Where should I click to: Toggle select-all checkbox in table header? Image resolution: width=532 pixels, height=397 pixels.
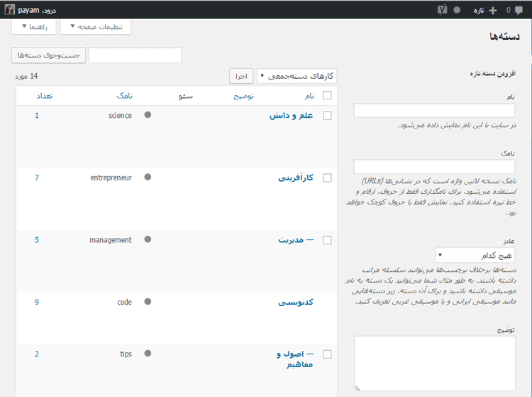click(x=327, y=95)
